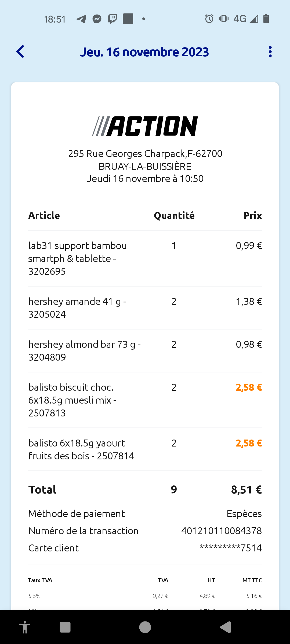Tap the Android back triangle button
The image size is (290, 644).
pos(225,627)
